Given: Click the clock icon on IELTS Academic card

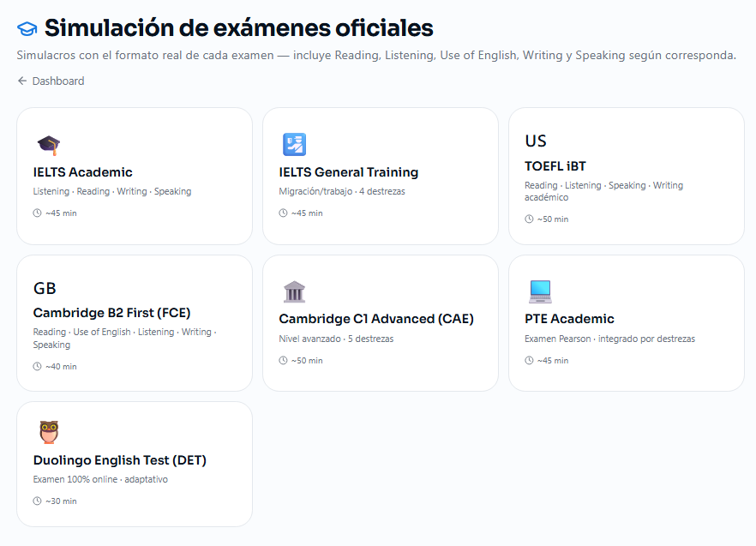Looking at the screenshot, I should coord(37,213).
